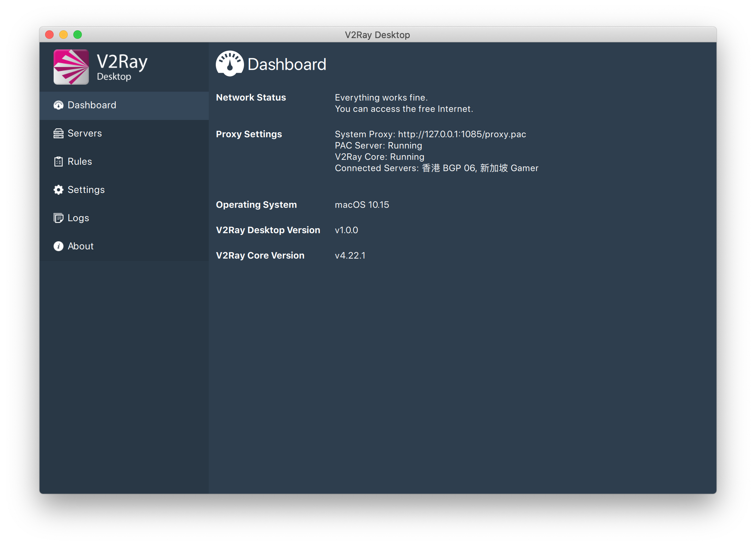Click the 'V2Ray Core: Running' line
This screenshot has width=756, height=546.
(379, 157)
